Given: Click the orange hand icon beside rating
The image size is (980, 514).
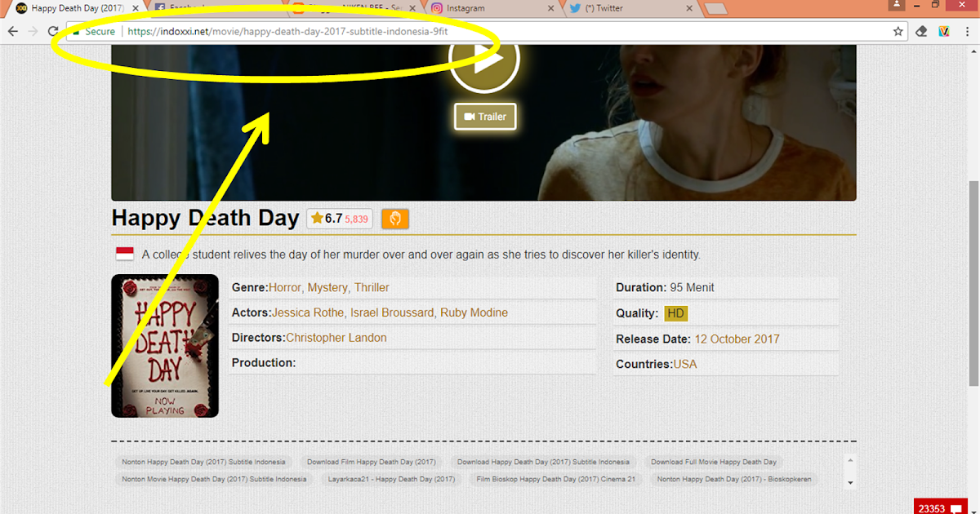Looking at the screenshot, I should [395, 219].
